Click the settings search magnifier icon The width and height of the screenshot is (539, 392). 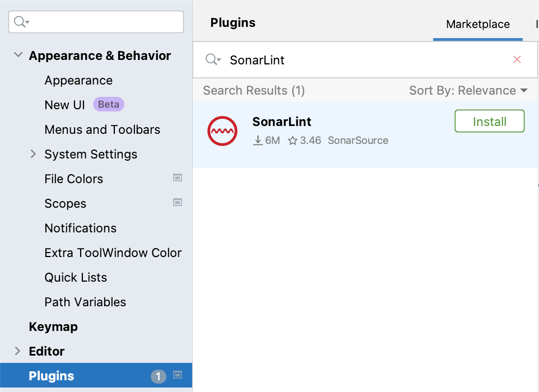(21, 22)
